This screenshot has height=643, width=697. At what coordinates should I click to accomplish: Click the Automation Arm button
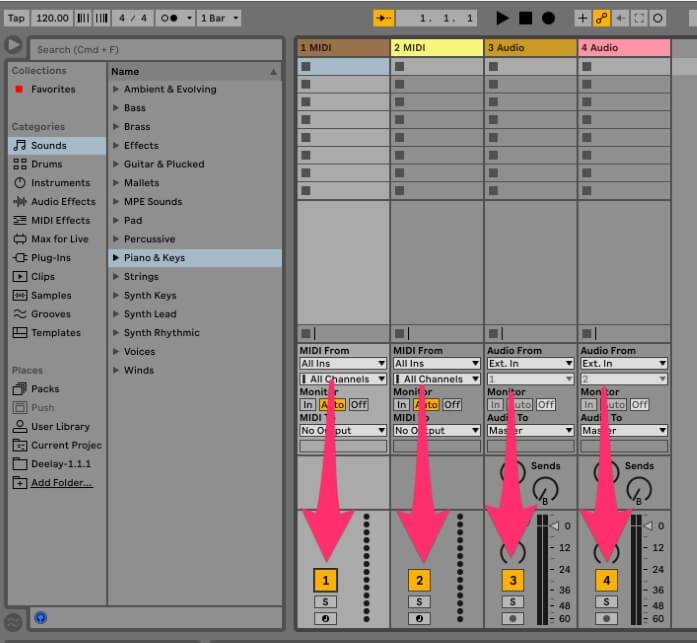[x=603, y=18]
